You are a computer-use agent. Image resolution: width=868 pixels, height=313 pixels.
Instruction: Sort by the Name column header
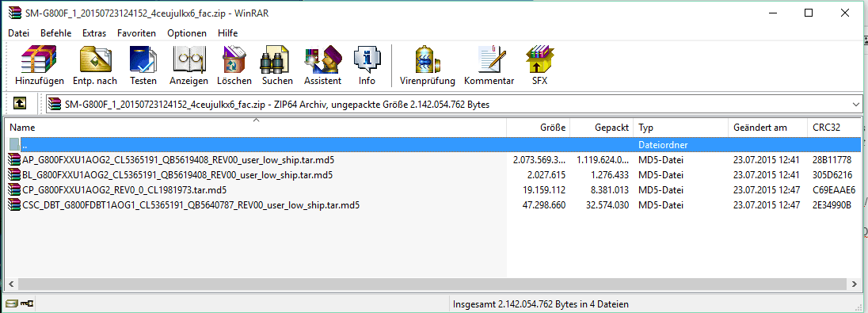256,128
